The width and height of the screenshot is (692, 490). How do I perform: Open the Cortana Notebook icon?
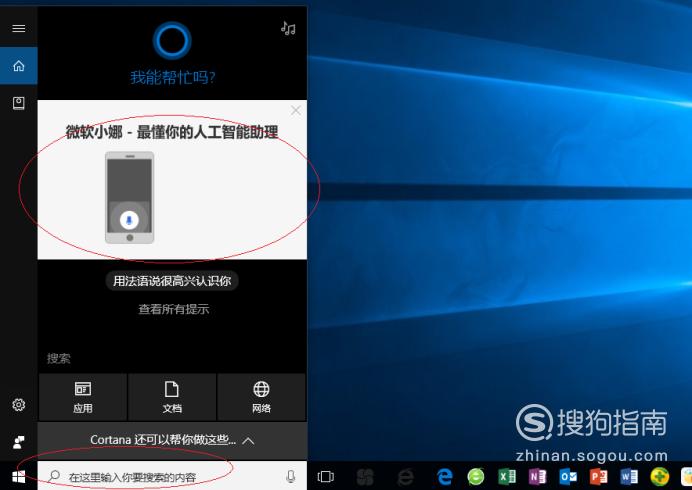(19, 103)
